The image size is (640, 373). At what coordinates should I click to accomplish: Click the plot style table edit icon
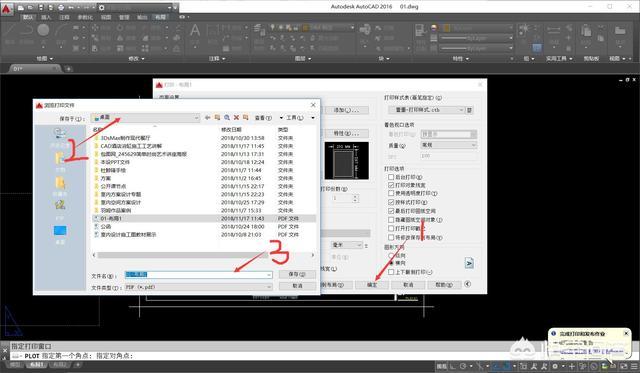pyautogui.click(x=469, y=110)
